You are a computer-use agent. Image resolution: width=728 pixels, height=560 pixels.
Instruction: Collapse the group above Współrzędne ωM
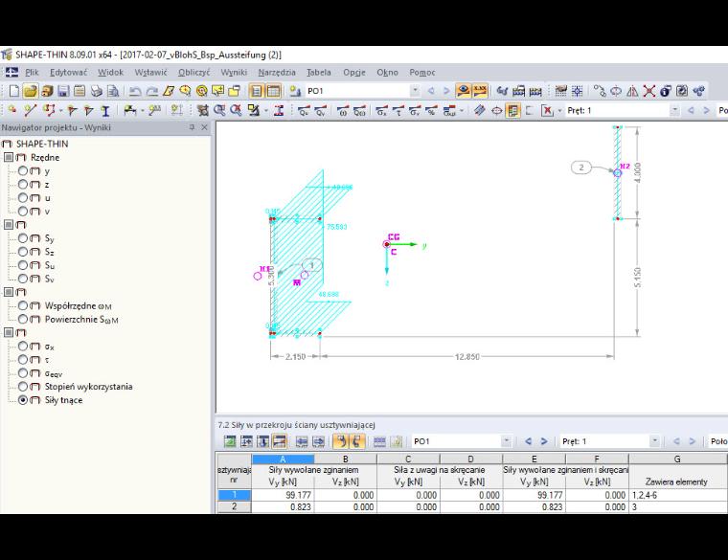(x=9, y=292)
